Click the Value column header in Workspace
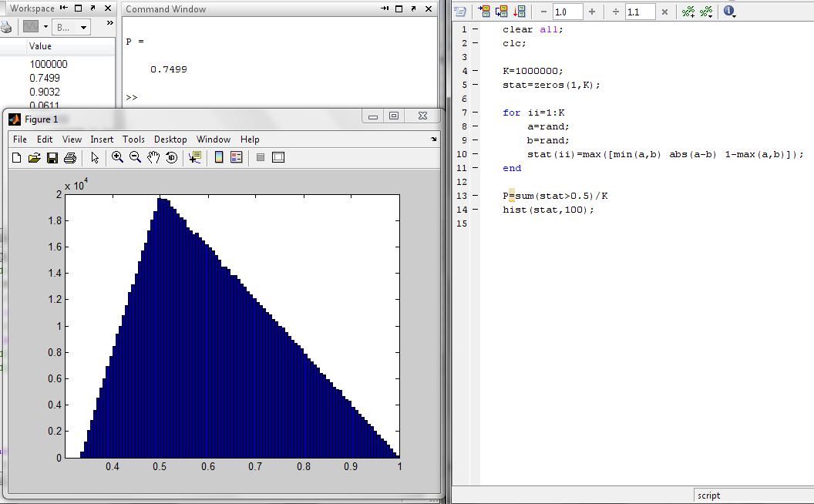This screenshot has width=814, height=504. (x=40, y=46)
